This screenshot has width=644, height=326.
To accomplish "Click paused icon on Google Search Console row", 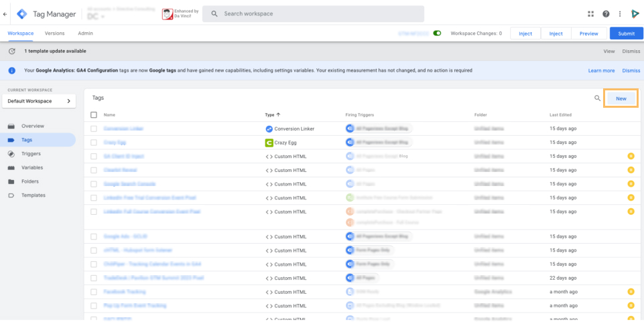I will [631, 183].
